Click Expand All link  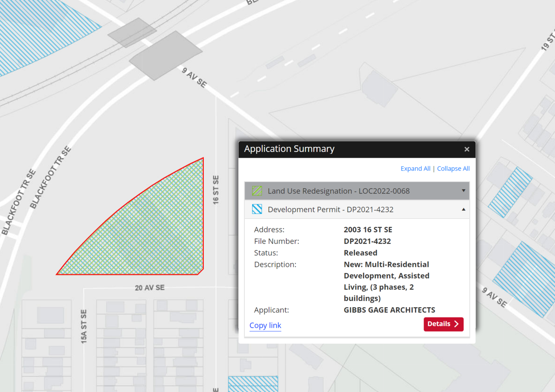coord(415,168)
